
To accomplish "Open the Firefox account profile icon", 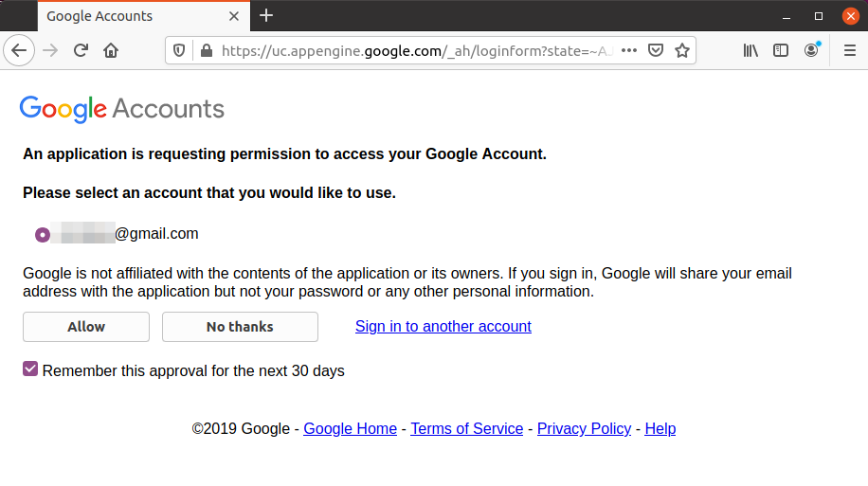I will coord(811,50).
